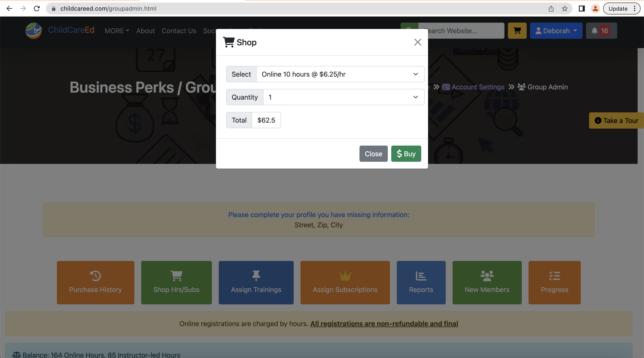Open the New Members panel
Image resolution: width=644 pixels, height=358 pixels.
click(x=487, y=282)
